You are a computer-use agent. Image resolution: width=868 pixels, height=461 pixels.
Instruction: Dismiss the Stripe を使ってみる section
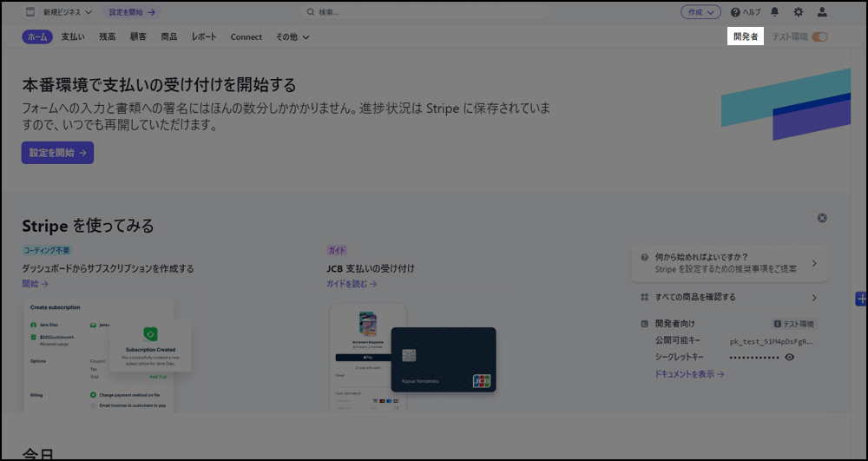tap(822, 218)
